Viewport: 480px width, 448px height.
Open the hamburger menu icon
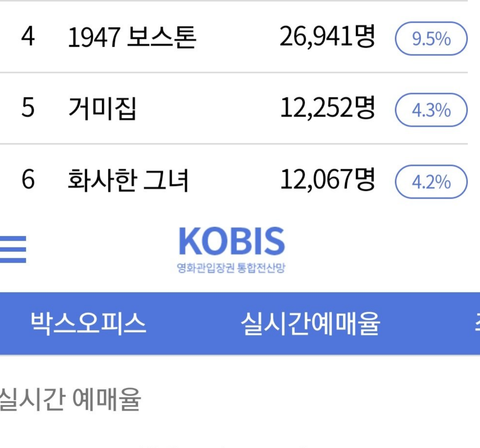[x=13, y=249]
